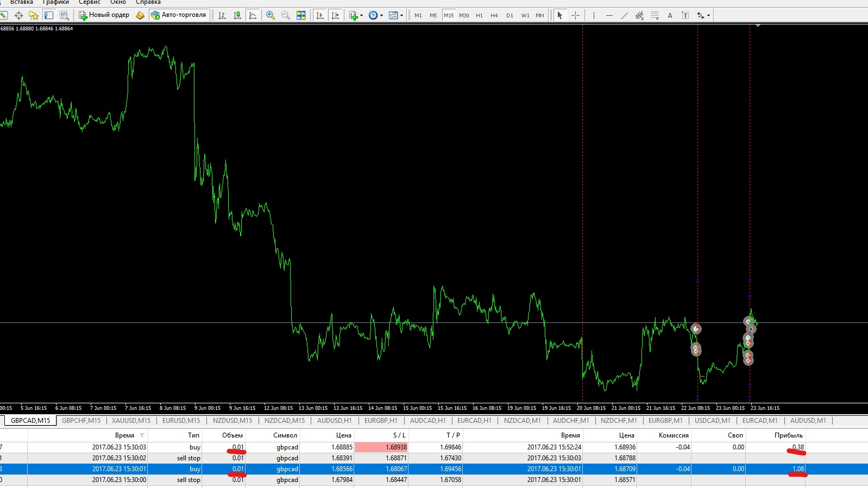Switch chart to line chart
Image resolution: width=868 pixels, height=488 pixels.
coord(253,15)
